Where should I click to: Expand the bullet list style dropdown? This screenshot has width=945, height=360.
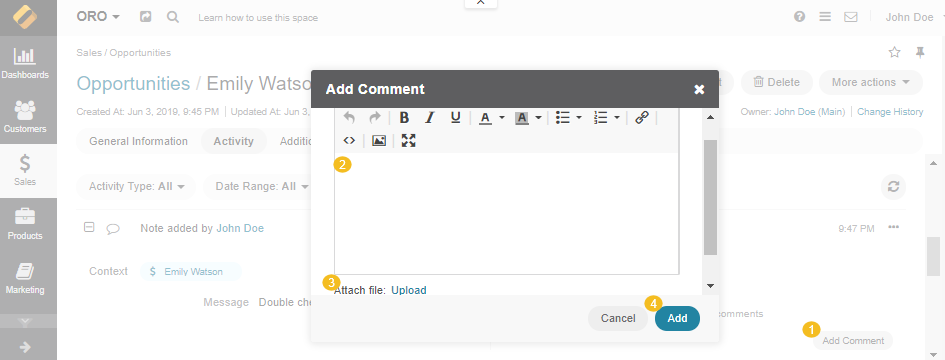(579, 118)
